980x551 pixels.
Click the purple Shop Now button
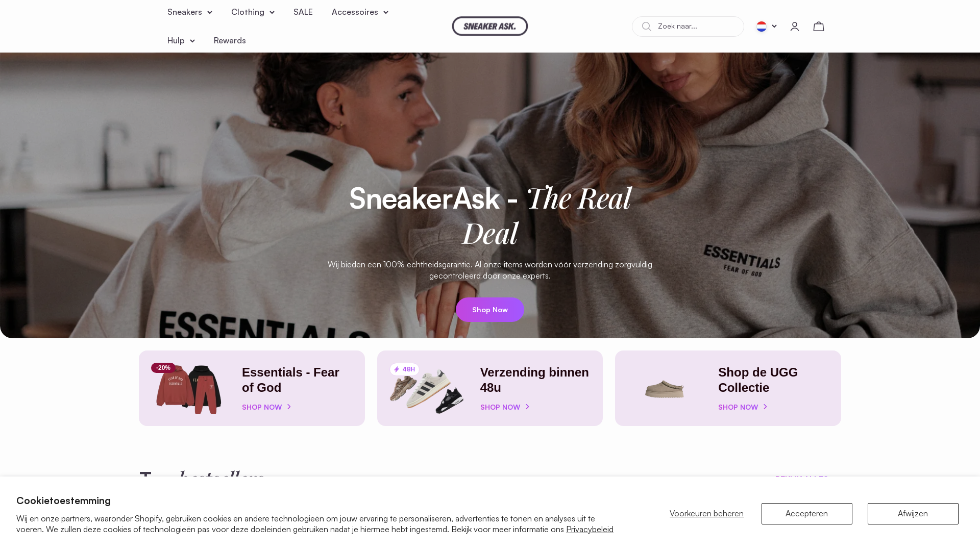click(x=489, y=310)
